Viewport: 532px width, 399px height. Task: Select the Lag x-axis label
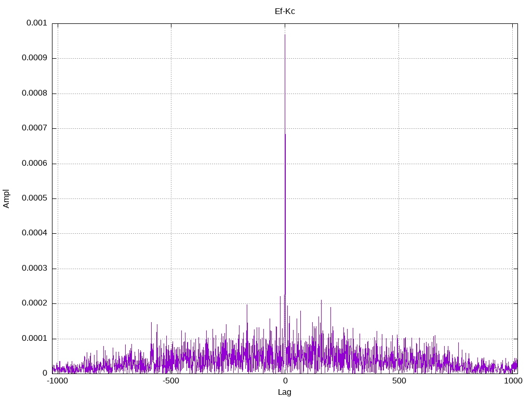tap(285, 392)
